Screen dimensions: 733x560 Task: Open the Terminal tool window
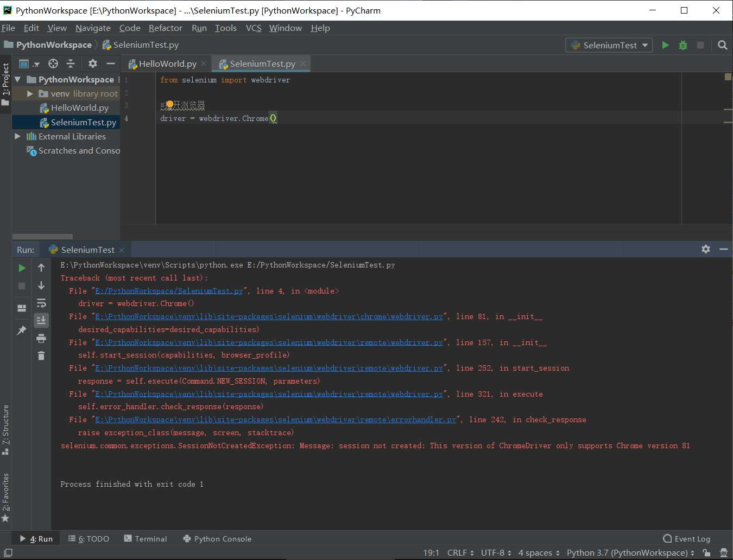[x=146, y=539]
